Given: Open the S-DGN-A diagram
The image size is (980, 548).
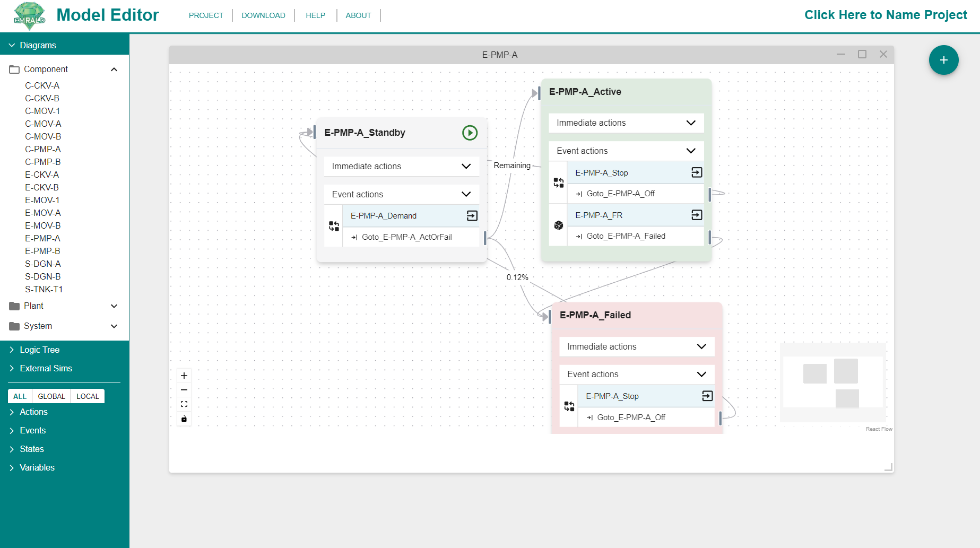Looking at the screenshot, I should coord(42,264).
